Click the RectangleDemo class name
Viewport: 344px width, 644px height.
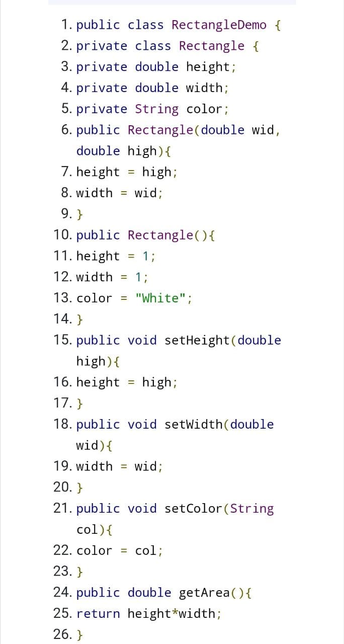219,25
